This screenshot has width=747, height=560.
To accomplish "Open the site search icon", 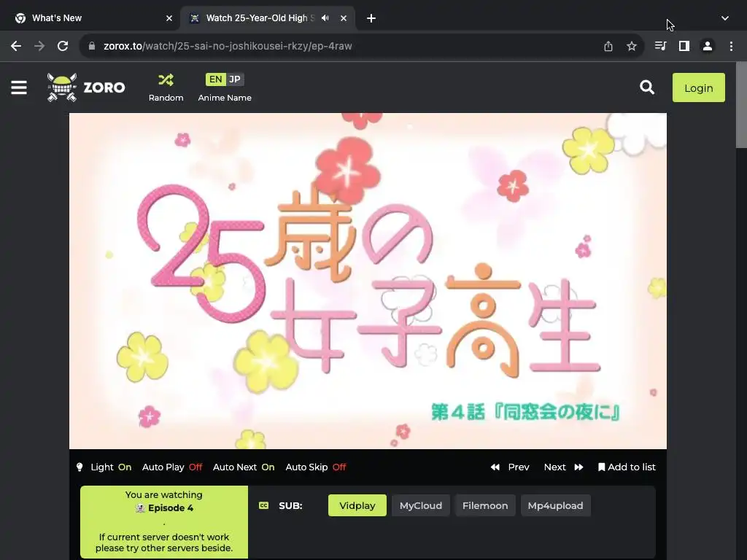I will coord(646,87).
